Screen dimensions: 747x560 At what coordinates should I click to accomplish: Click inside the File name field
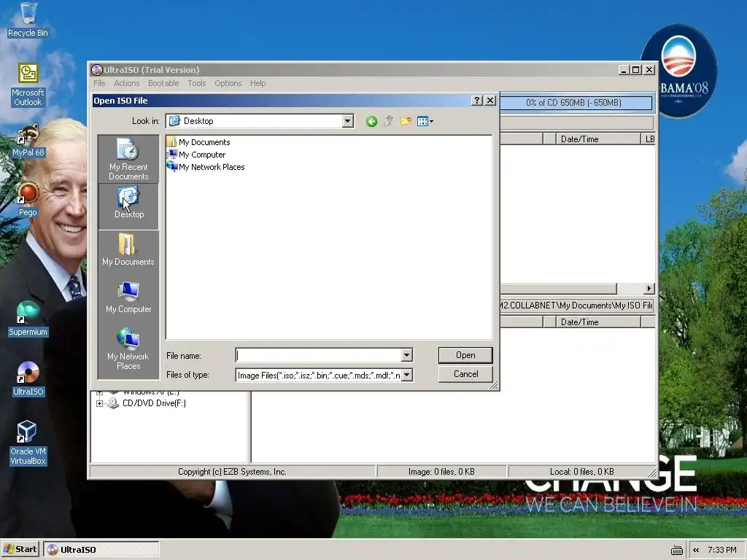[x=319, y=355]
